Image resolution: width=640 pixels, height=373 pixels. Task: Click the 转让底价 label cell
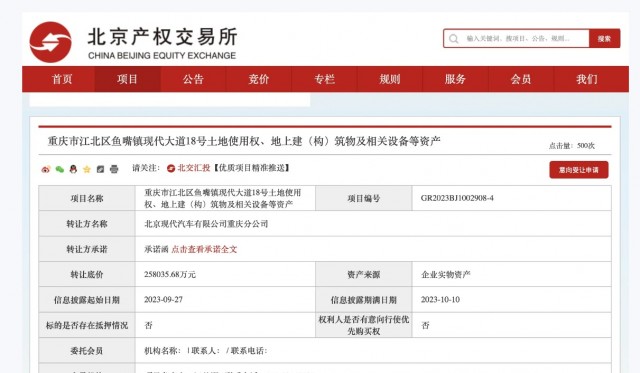pos(87,275)
